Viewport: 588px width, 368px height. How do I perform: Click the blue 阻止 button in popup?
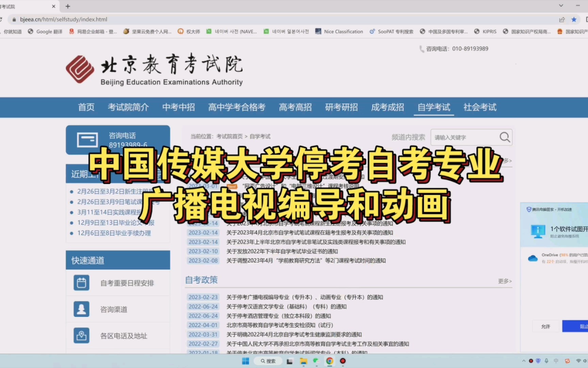[575, 326]
